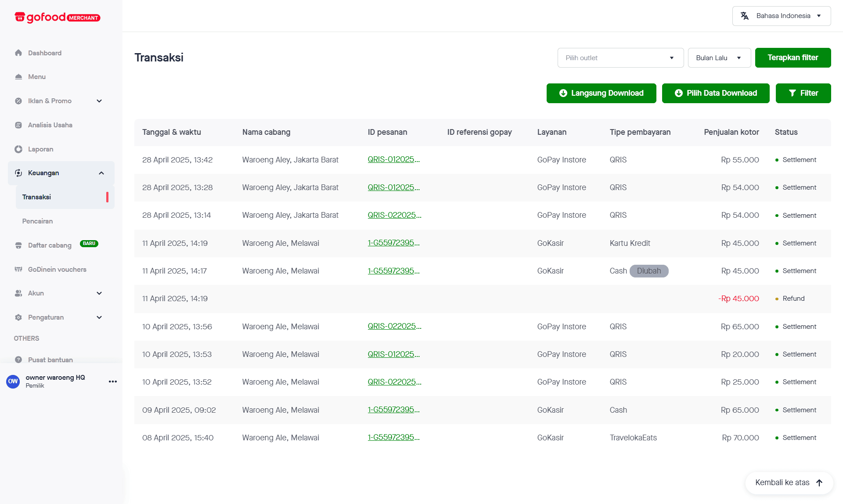Open order QRIS-022025 from 10 April 13:56
Screen dimensions: 843x504
pos(395,327)
